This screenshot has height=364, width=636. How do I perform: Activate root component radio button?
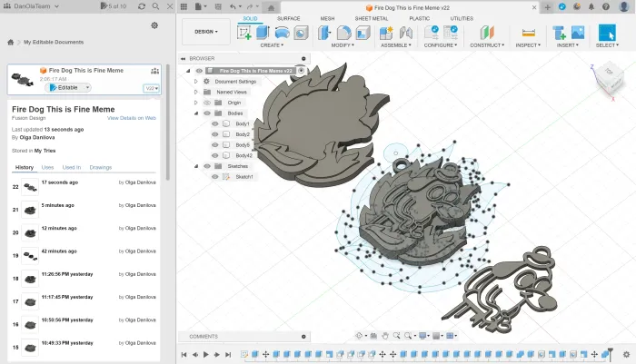pyautogui.click(x=302, y=71)
